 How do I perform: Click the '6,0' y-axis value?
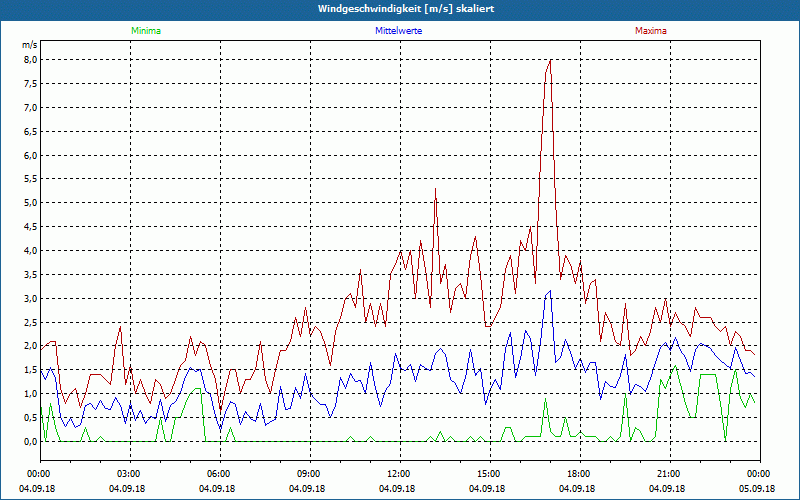tap(31, 155)
